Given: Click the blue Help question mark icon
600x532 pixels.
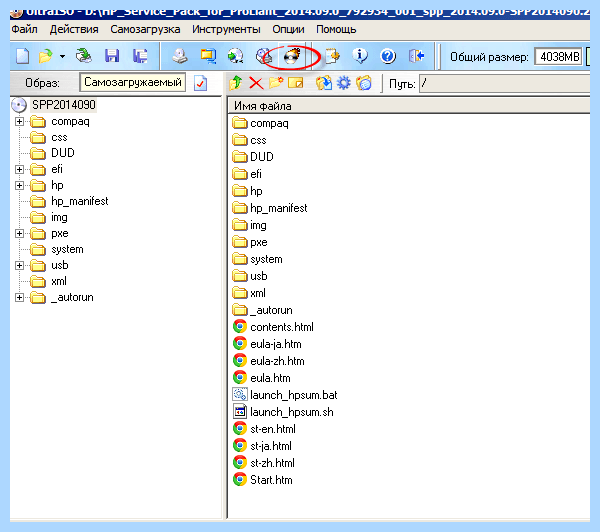Looking at the screenshot, I should 388,56.
